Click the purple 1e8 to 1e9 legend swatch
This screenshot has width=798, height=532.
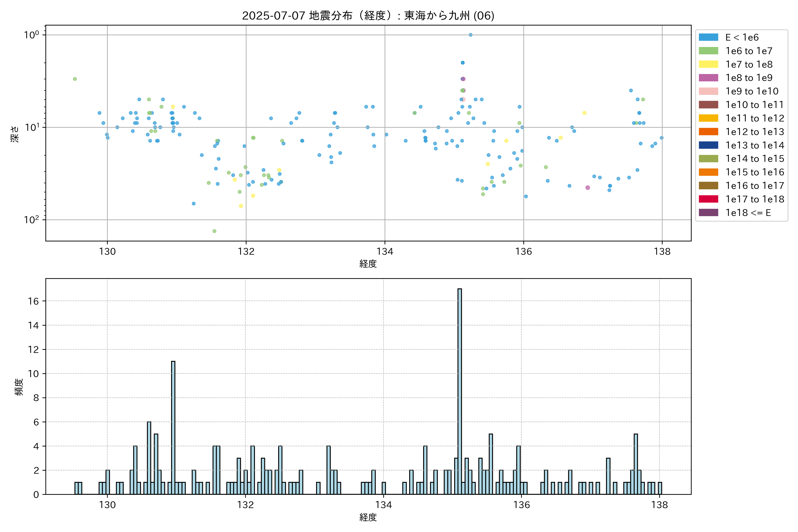[708, 78]
